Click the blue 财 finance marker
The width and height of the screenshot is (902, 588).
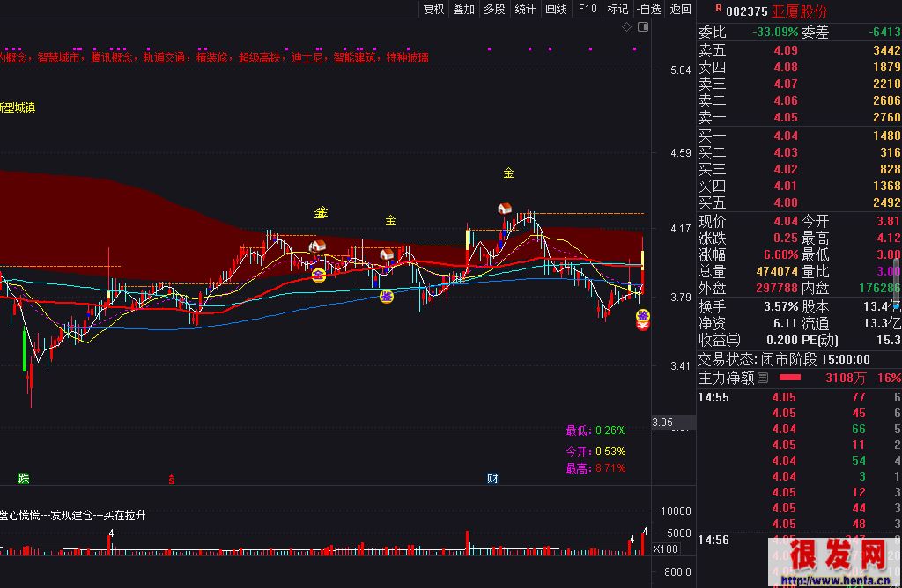(492, 479)
